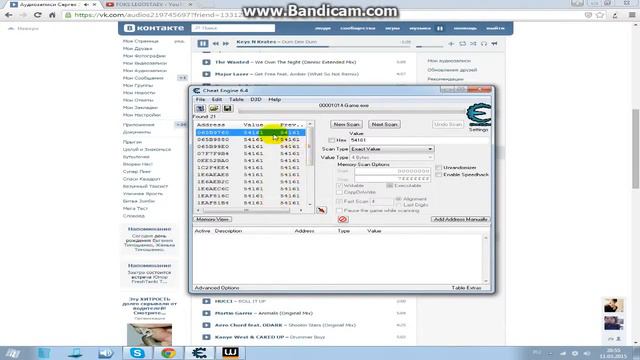
Task: Skip to next track in VK player
Action: click(226, 44)
